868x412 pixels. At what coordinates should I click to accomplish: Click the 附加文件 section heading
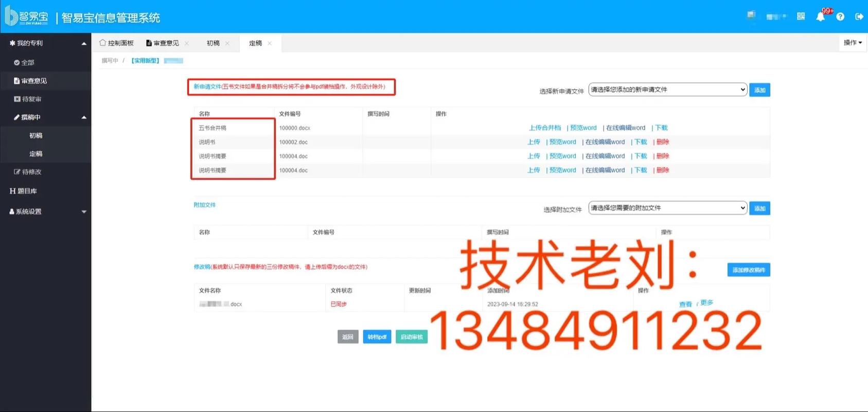pos(205,205)
